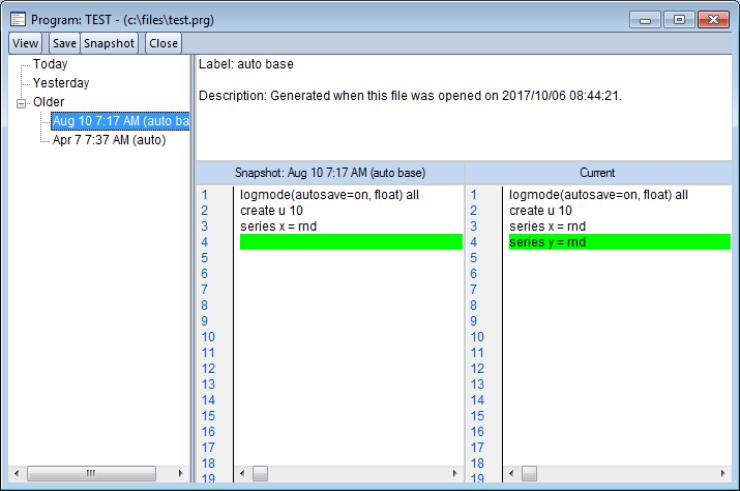
Task: Select the Apr 7 7:37 AM auto snapshot
Action: tap(109, 140)
